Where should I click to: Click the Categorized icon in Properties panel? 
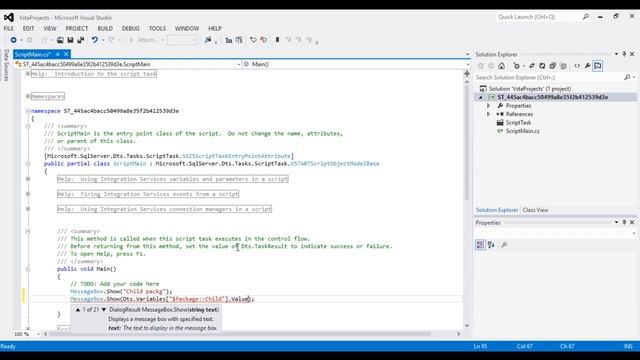coord(480,245)
